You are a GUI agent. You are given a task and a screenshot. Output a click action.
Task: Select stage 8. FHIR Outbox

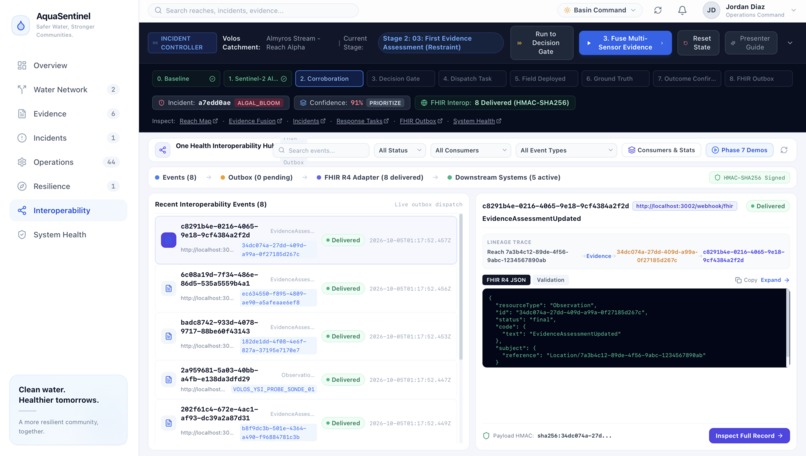[759, 79]
